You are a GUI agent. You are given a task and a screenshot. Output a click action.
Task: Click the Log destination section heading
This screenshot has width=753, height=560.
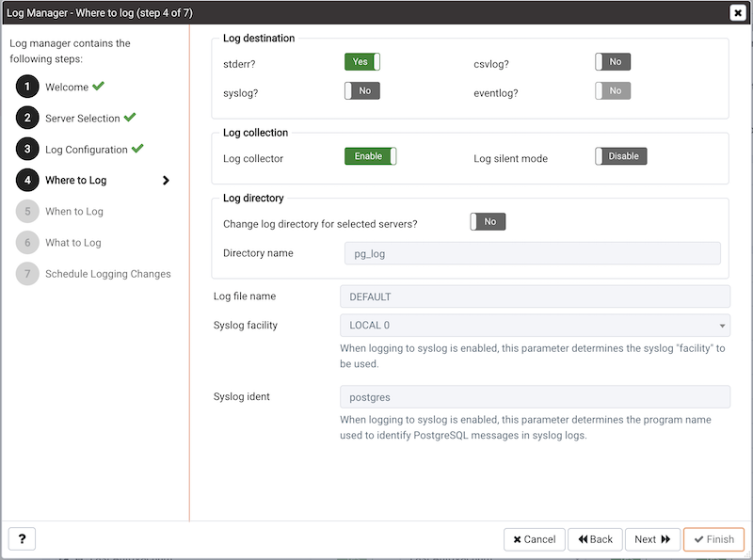[259, 38]
